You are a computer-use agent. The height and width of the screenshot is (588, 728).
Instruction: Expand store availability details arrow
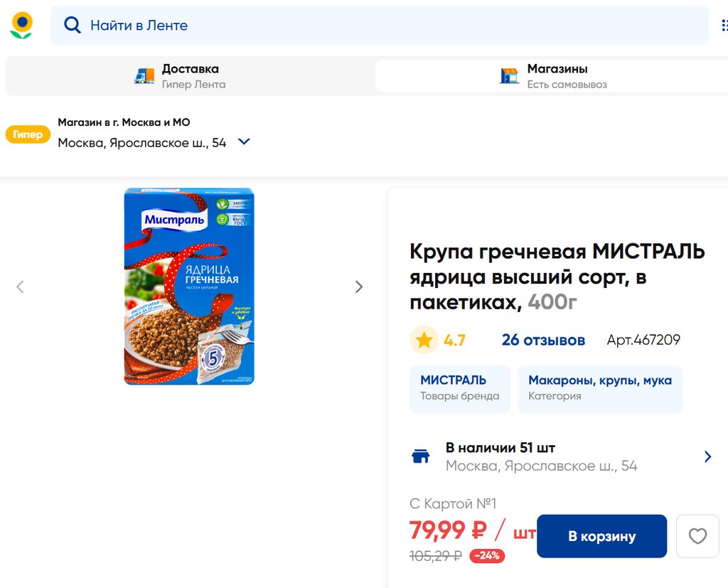707,456
